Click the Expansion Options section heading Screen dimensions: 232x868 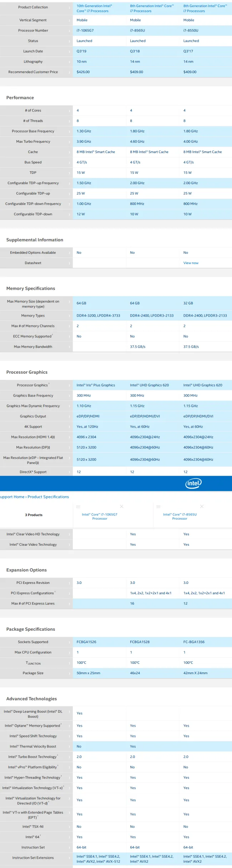point(26,570)
